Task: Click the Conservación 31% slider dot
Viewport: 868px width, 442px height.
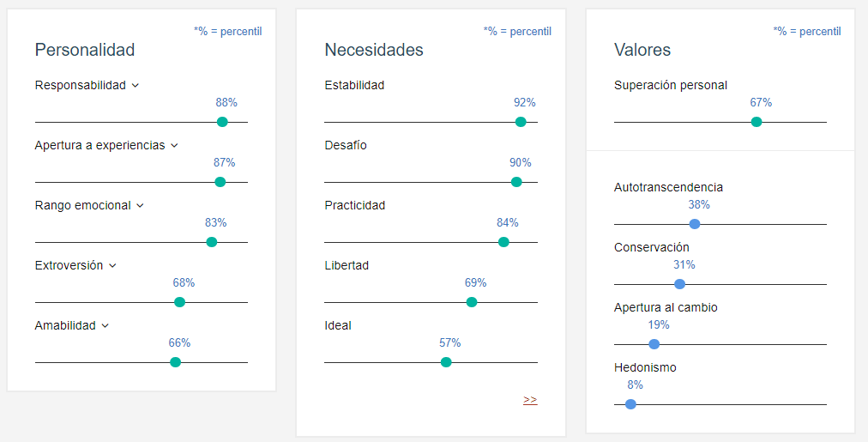Action: (680, 284)
